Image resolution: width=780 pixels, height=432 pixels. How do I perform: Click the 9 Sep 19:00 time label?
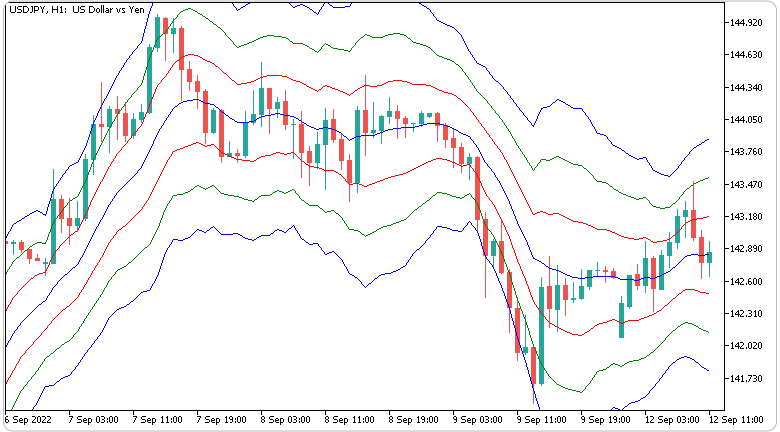606,419
